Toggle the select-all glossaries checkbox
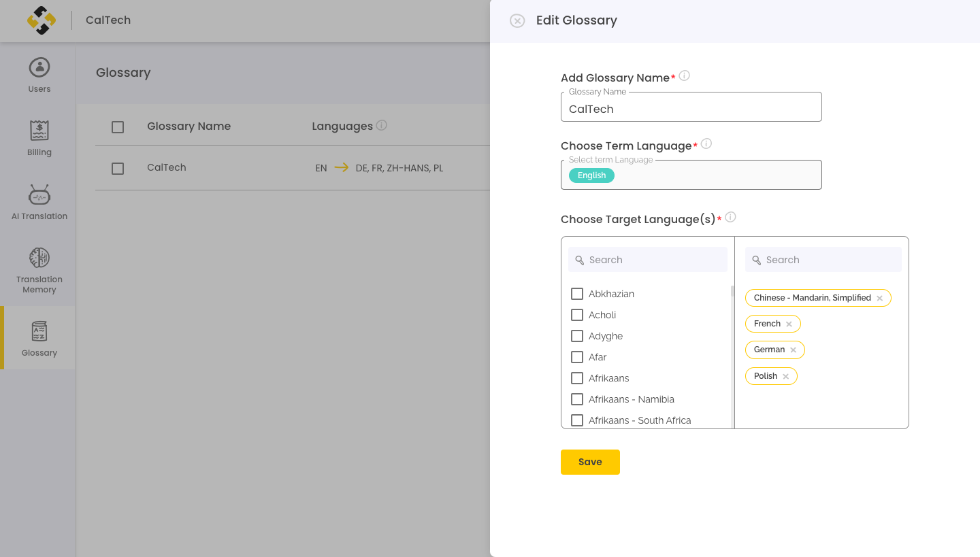Screen dimensions: 980x557 [x=118, y=127]
